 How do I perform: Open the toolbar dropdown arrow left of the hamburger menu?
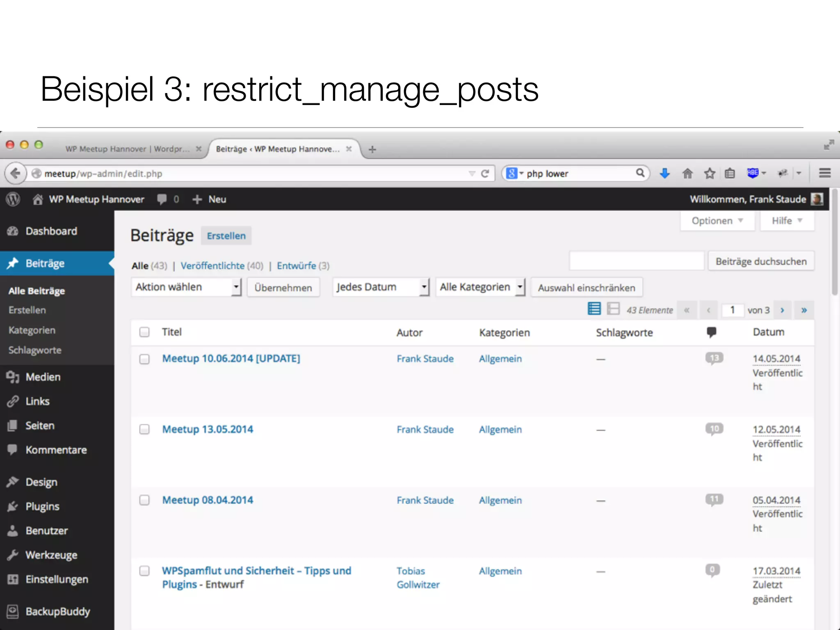pos(799,173)
